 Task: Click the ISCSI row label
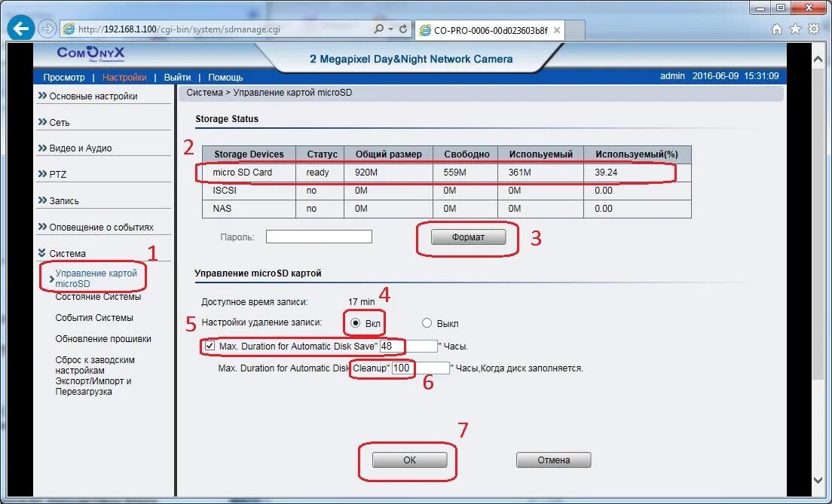[x=225, y=191]
